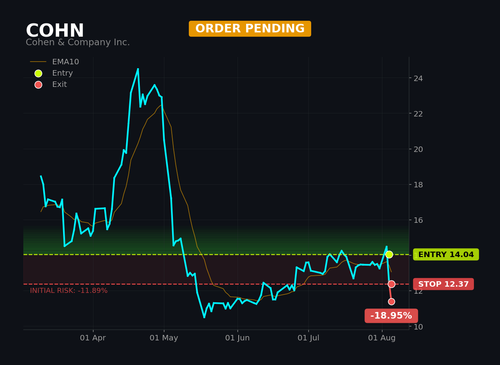
Task: Click the 10 price axis label
Action: [418, 327]
